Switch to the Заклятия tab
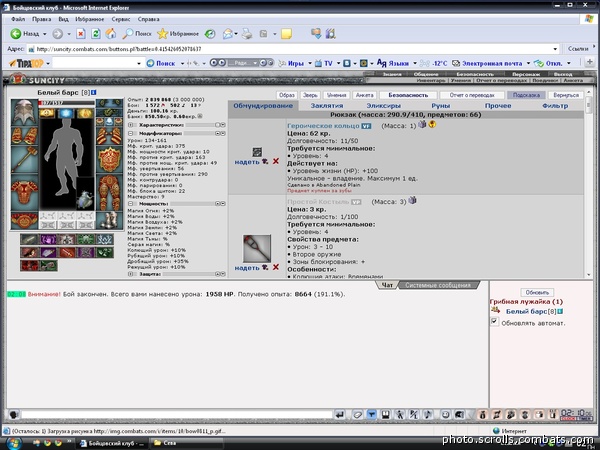600x450 pixels. tap(327, 106)
